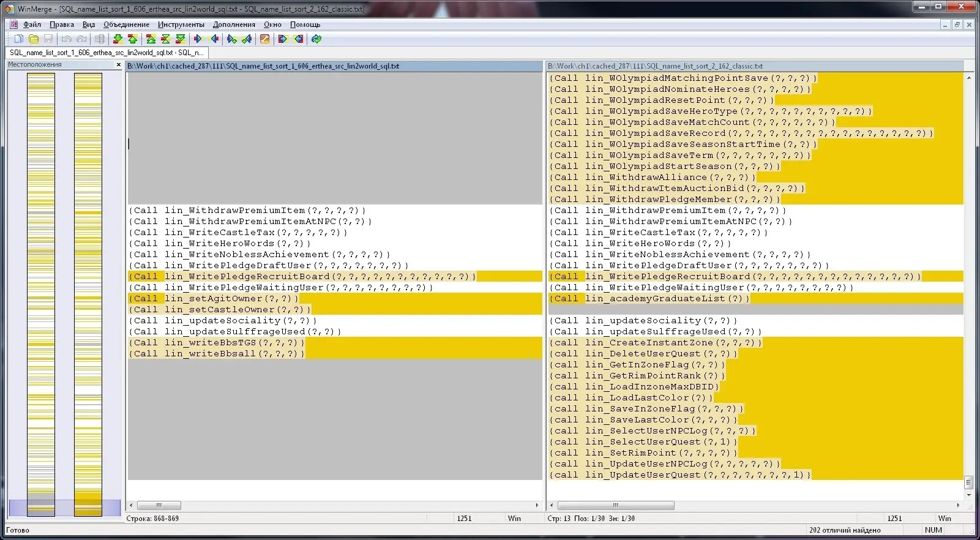Go to the last difference
Image resolution: width=980 pixels, height=540 pixels.
coord(180,39)
